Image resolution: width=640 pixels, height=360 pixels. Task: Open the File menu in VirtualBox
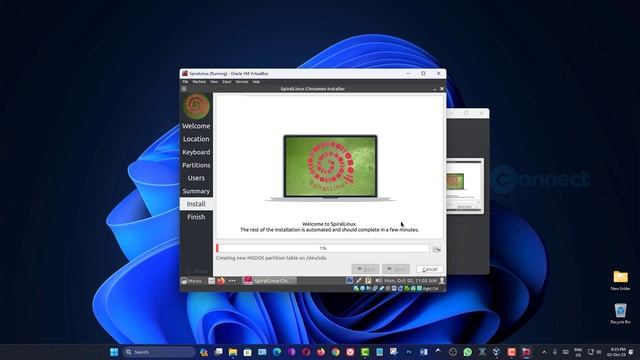coord(185,82)
